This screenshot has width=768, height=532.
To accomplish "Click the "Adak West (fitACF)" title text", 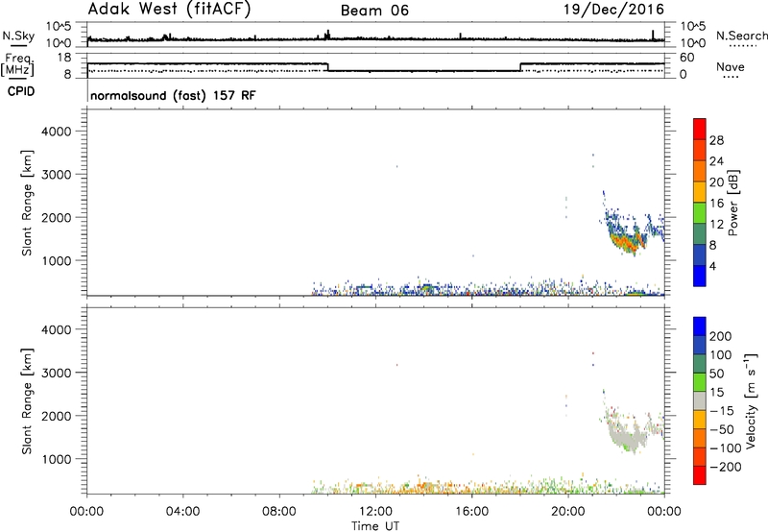I will pos(169,10).
